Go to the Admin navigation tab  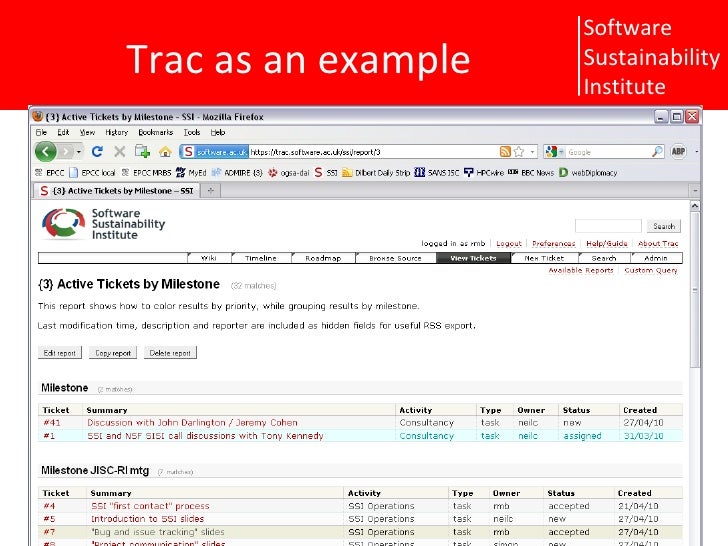coord(656,258)
